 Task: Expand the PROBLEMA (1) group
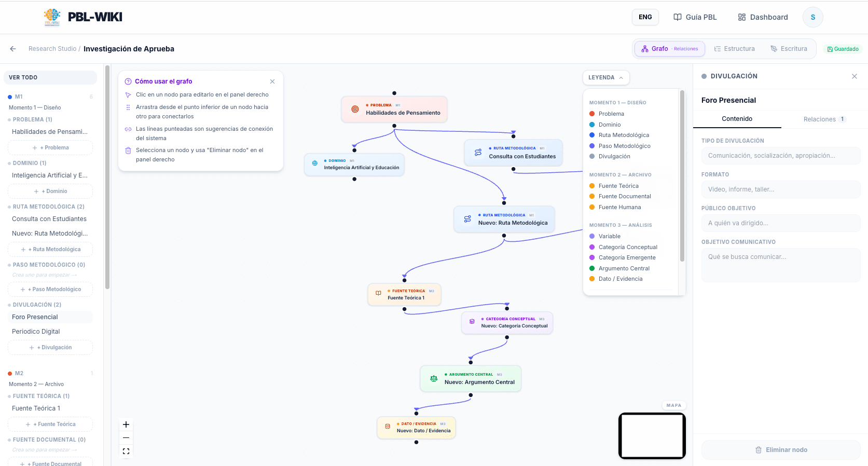tap(32, 120)
